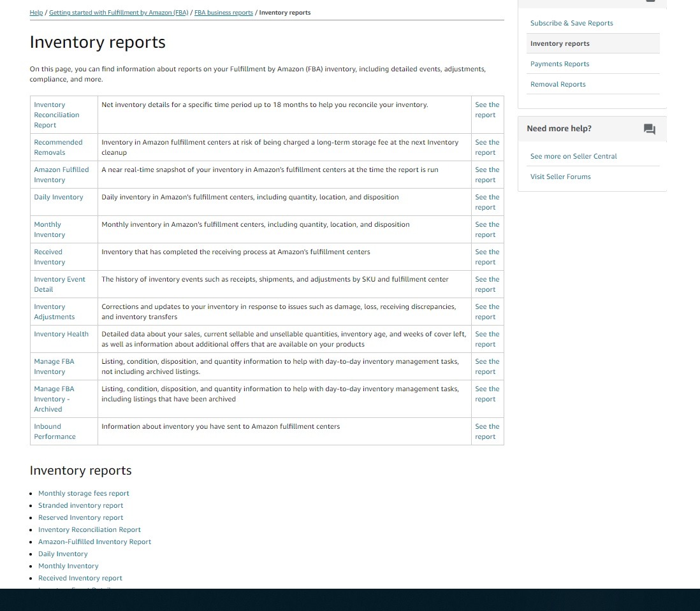
Task: Click See more on Seller Central
Action: [574, 156]
